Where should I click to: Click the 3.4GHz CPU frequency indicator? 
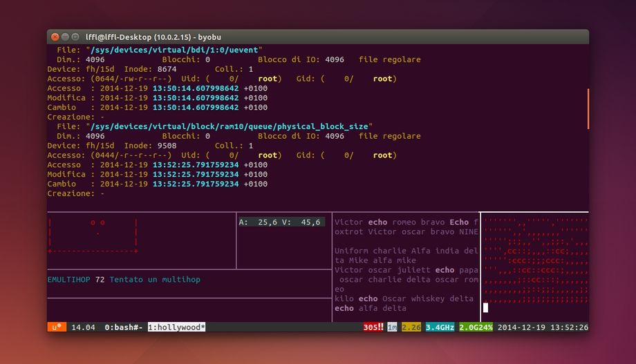440,327
